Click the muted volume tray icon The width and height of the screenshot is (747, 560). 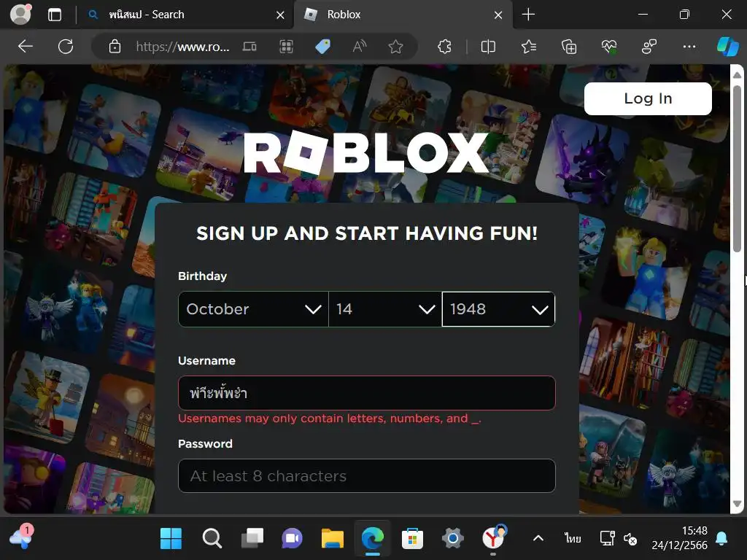[630, 540]
